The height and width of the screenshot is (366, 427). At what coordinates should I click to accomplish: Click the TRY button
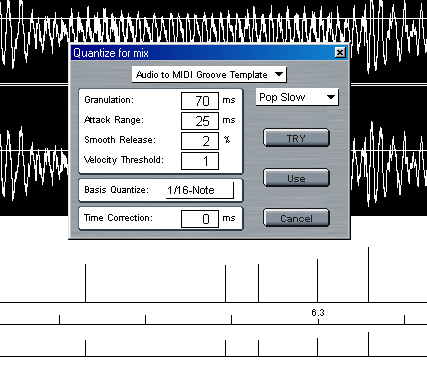[296, 138]
